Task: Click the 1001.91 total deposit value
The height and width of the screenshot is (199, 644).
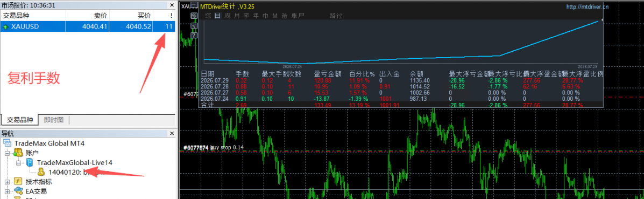Action: (389, 106)
